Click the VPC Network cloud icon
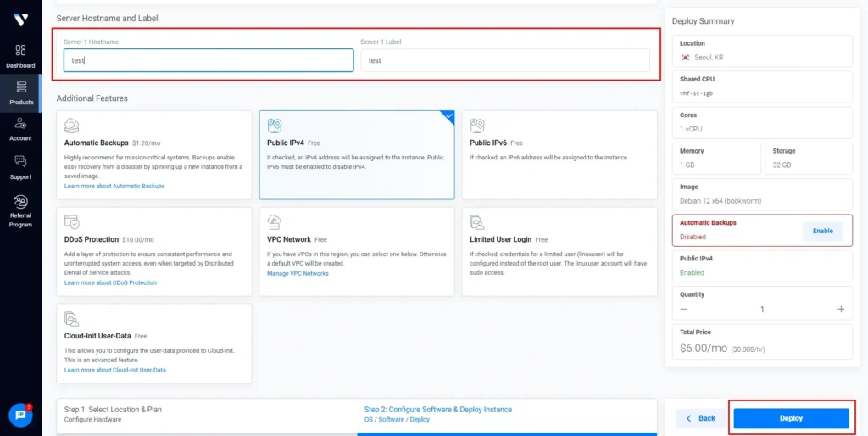The height and width of the screenshot is (436, 868). coord(275,222)
